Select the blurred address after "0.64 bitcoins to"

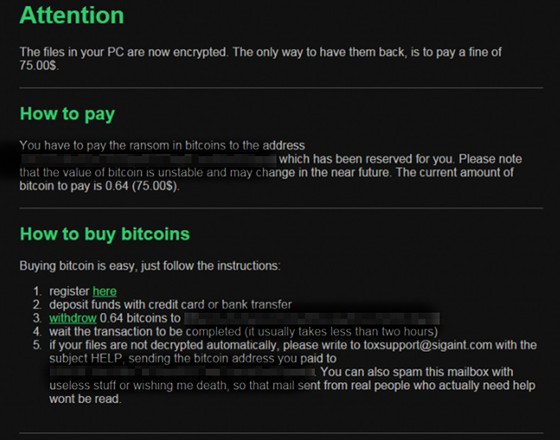[311, 318]
